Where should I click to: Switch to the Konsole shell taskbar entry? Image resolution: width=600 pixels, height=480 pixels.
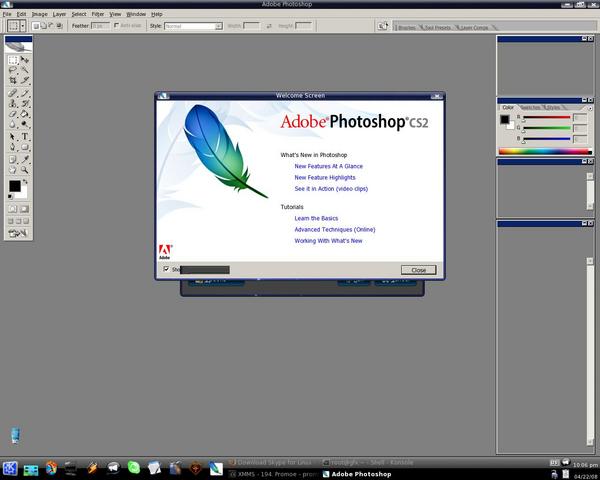click(368, 462)
